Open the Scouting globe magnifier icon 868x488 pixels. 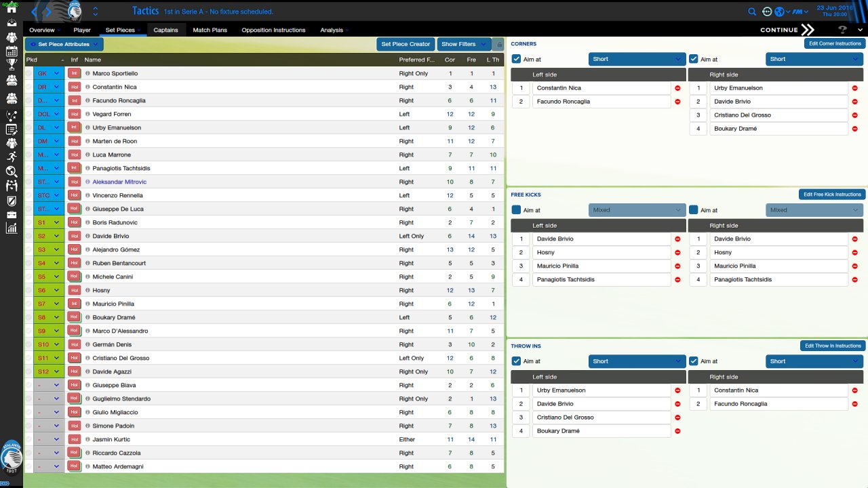pyautogui.click(x=11, y=171)
